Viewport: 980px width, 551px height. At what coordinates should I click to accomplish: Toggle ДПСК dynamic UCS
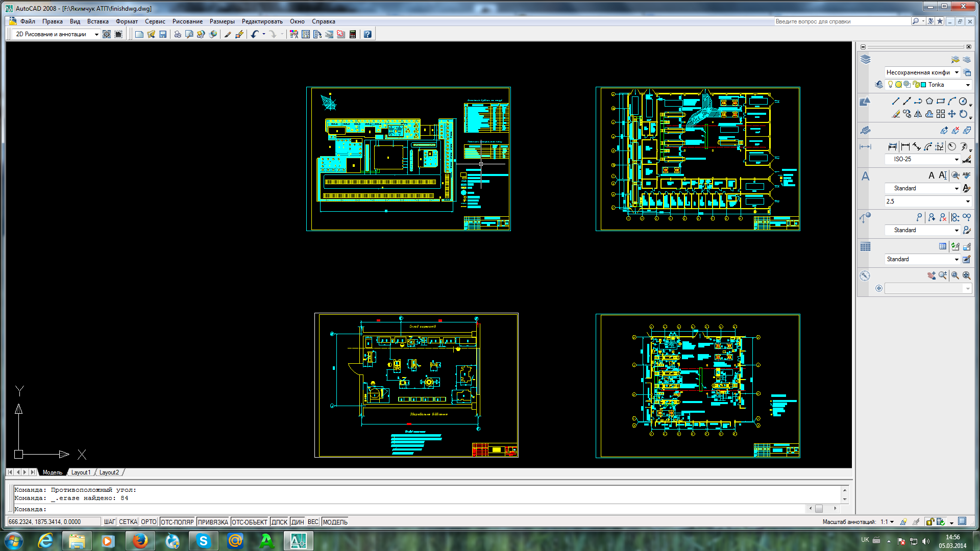pyautogui.click(x=279, y=522)
